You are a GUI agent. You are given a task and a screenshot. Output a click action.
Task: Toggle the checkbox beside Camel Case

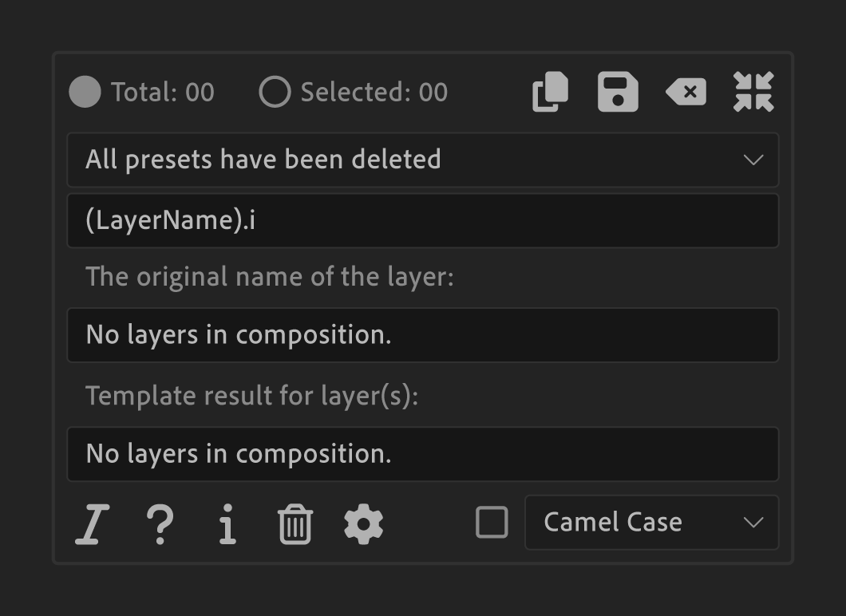(x=492, y=523)
